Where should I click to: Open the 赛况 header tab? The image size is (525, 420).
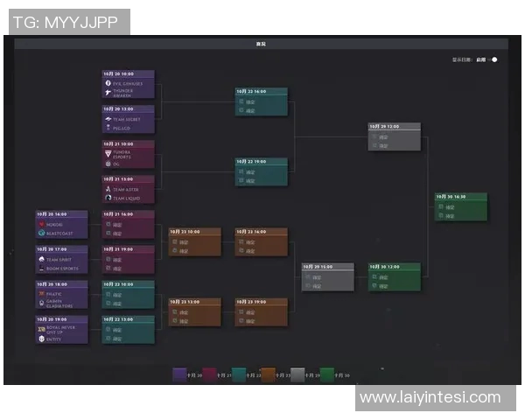261,44
